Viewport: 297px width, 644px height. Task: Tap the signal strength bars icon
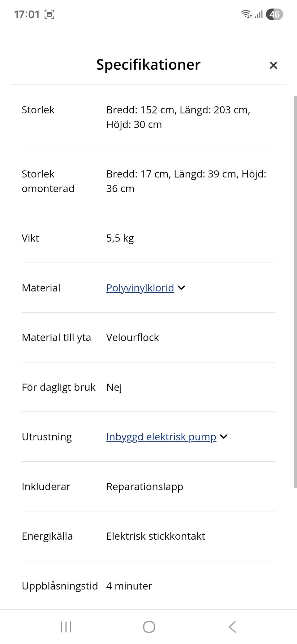[x=259, y=15]
